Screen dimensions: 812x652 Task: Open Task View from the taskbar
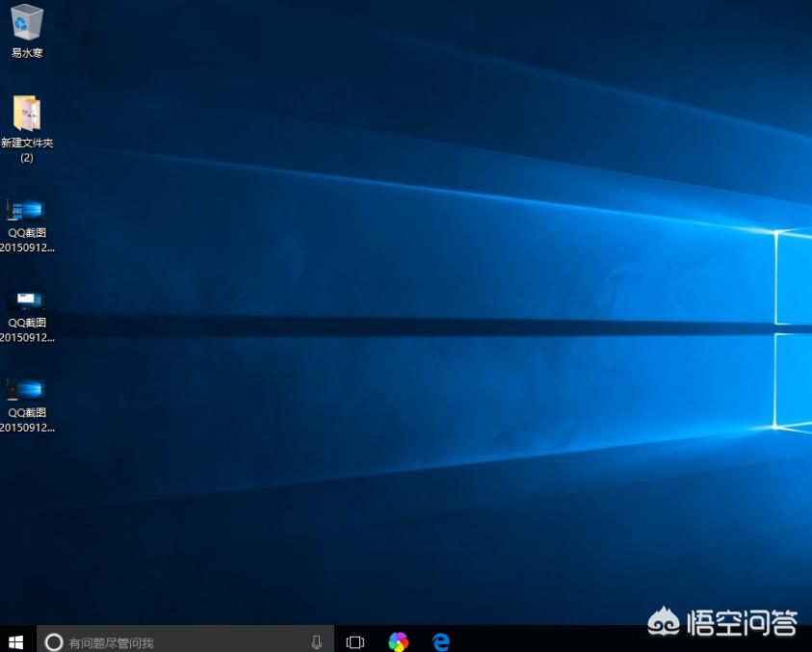354,641
